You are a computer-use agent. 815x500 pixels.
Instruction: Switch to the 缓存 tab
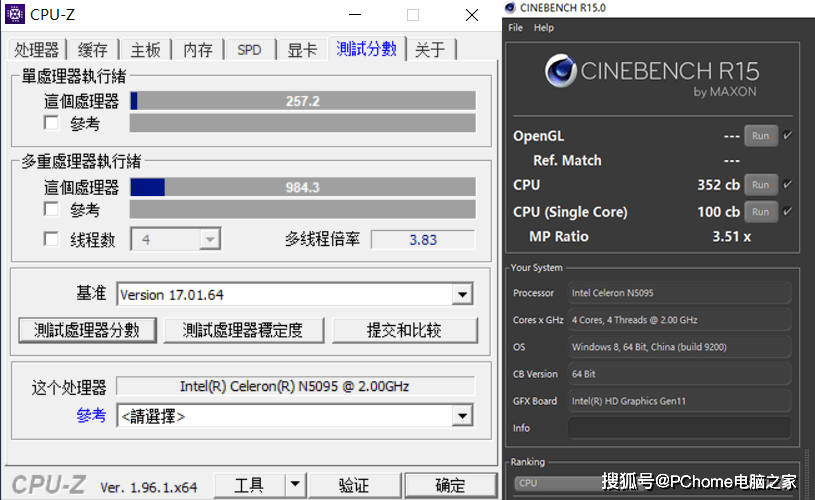point(93,50)
